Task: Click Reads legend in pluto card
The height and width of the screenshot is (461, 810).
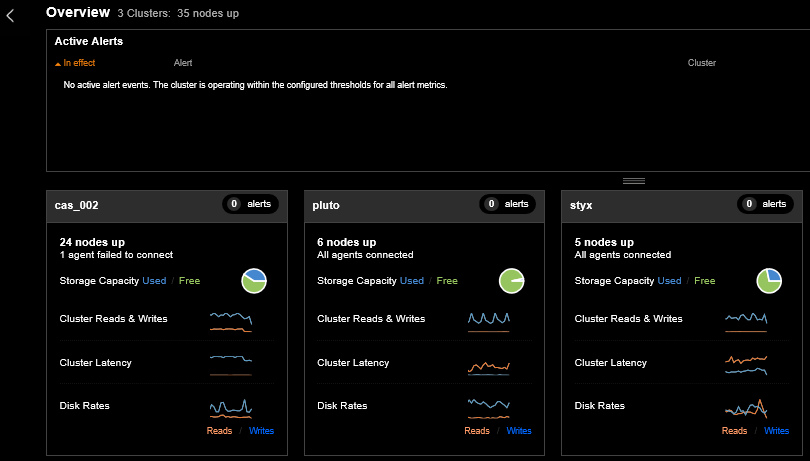Action: 477,431
